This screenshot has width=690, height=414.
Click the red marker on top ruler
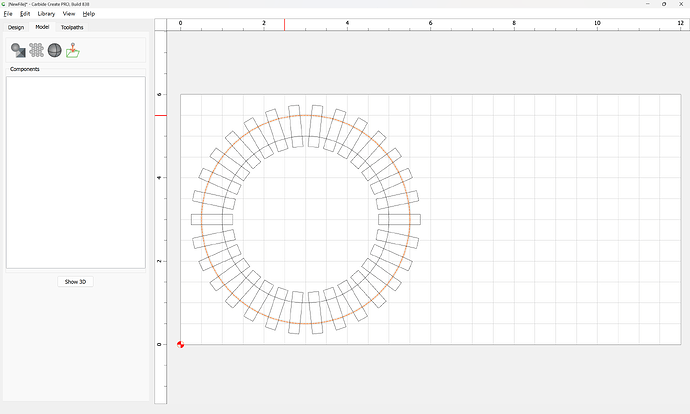[x=284, y=24]
